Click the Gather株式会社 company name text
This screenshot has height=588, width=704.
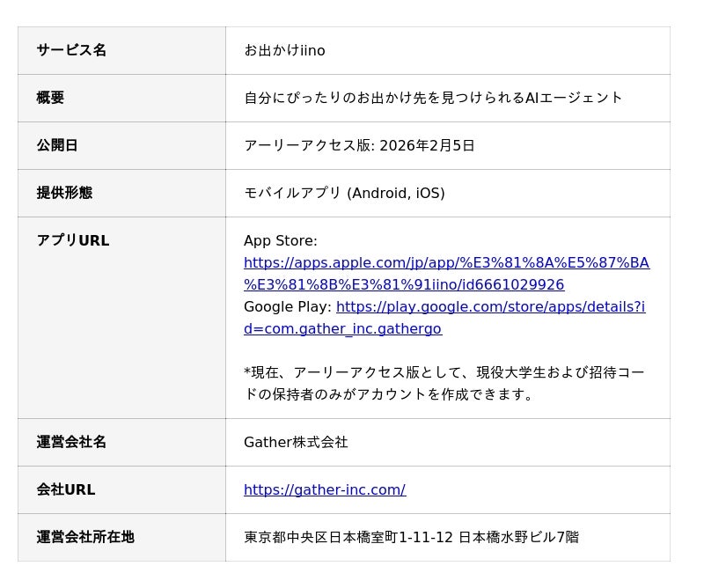pos(296,443)
